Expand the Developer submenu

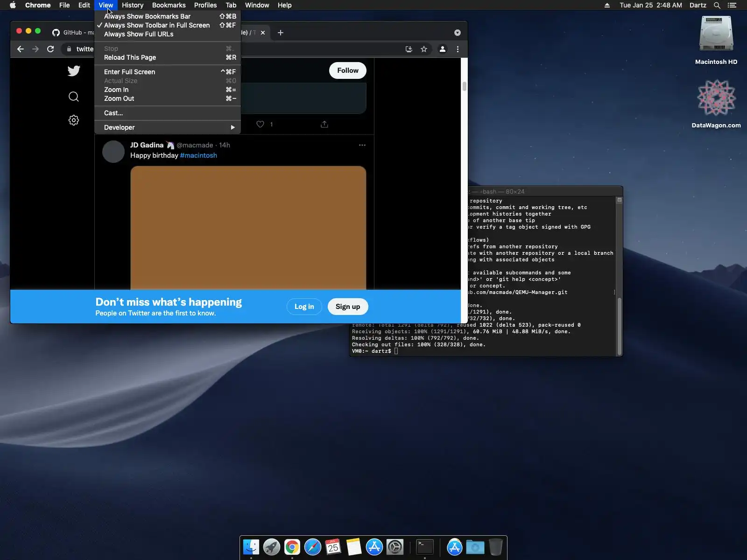168,127
